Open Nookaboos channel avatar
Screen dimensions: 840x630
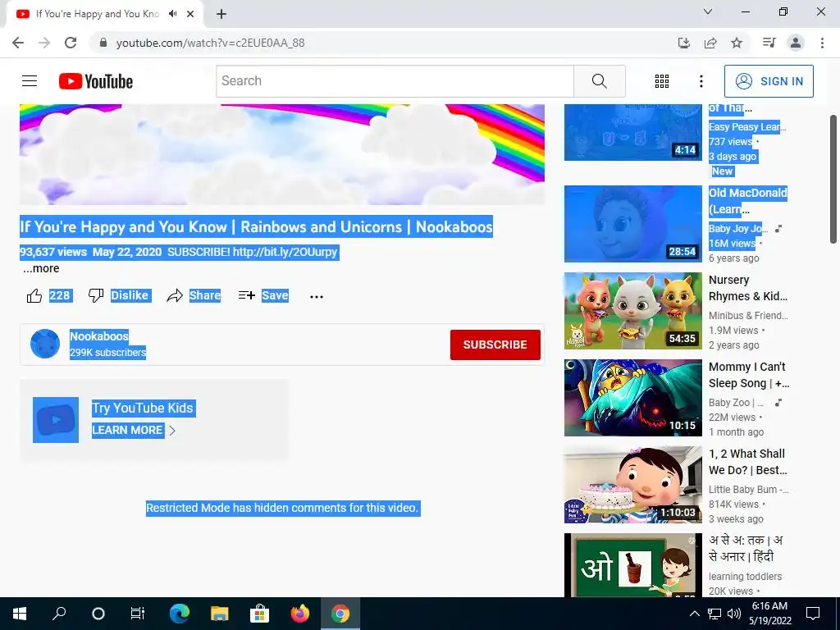tap(45, 344)
